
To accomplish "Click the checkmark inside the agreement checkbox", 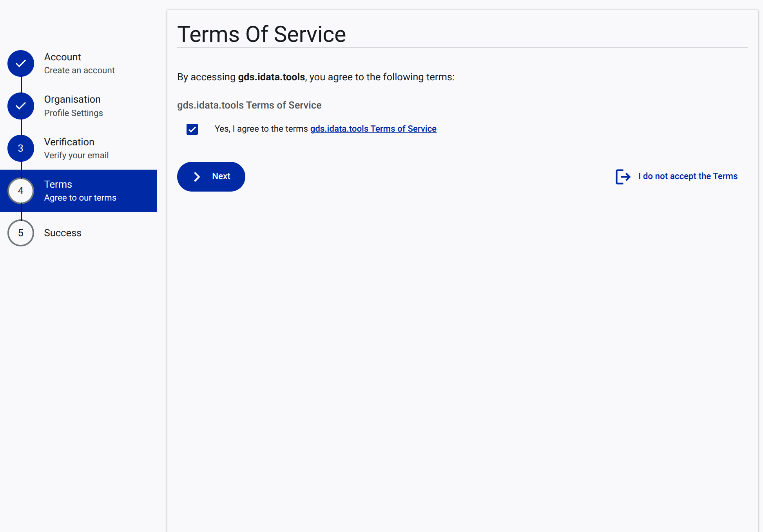I will coord(192,129).
